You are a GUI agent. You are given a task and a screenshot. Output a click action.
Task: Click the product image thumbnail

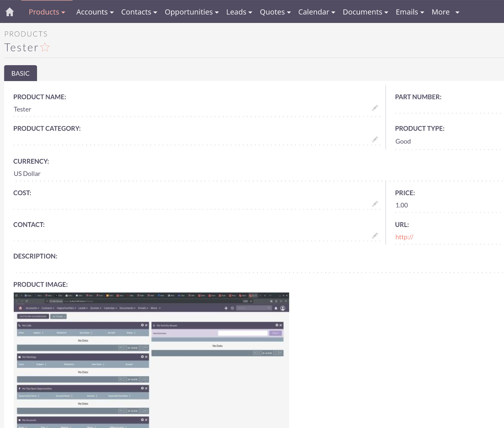point(151,360)
